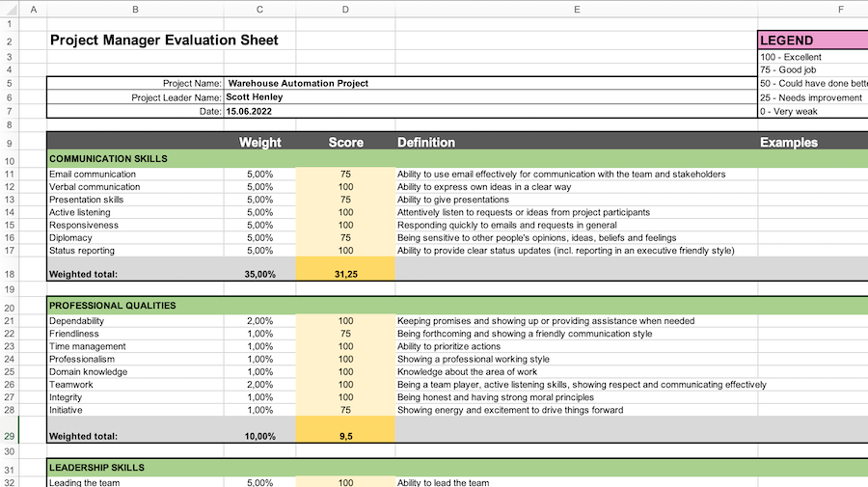Click the 'Knowledge about the area of work' cell

click(x=577, y=372)
